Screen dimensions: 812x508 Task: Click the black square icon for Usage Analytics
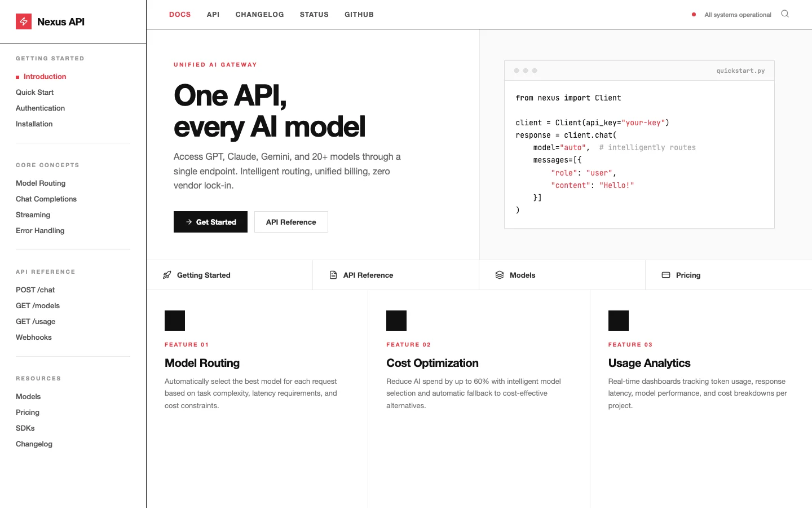coord(619,321)
